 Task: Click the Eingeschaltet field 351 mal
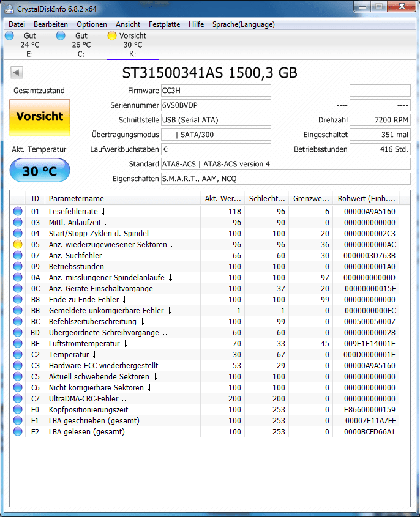380,135
